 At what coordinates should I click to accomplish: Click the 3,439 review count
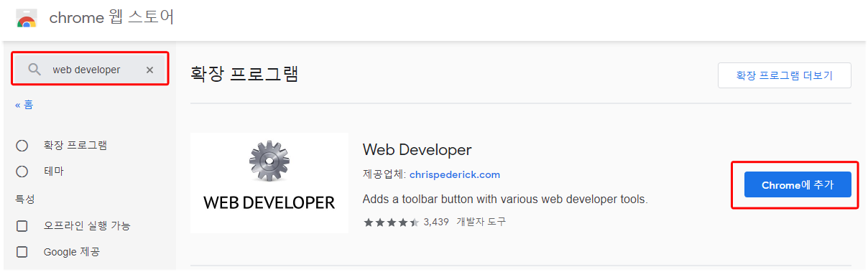point(437,222)
